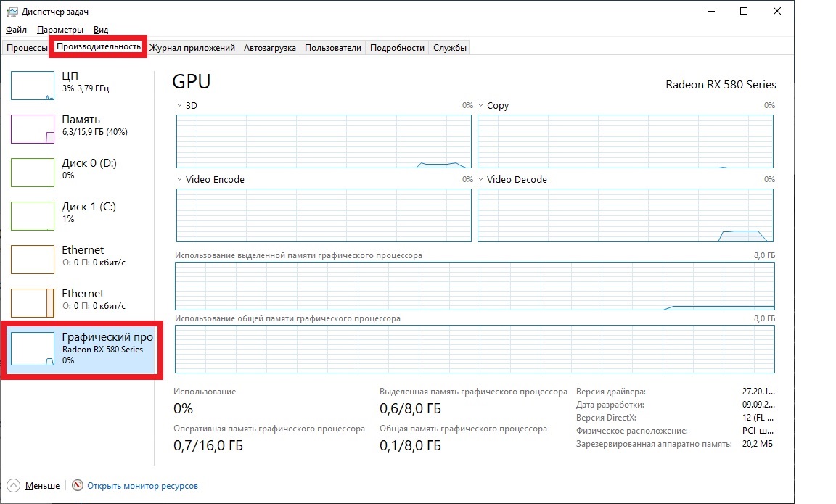Viewport: 836px width, 504px height.
Task: Select the CPU mini graph thumbnail
Action: tap(33, 86)
